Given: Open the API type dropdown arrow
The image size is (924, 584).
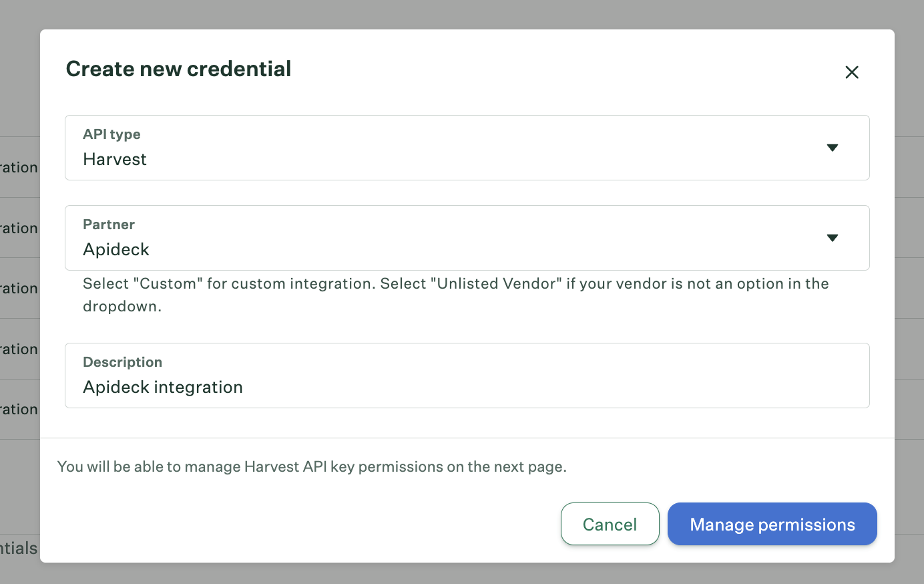Looking at the screenshot, I should tap(832, 148).
